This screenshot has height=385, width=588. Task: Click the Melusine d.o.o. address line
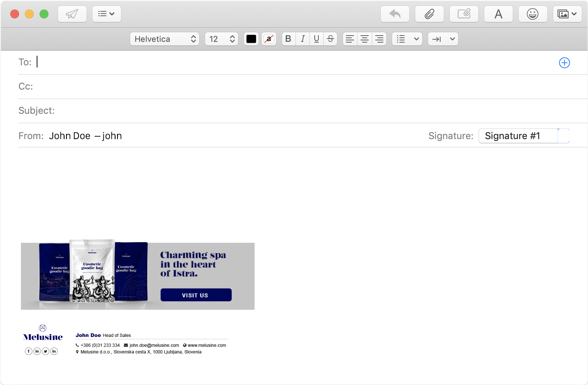[x=141, y=352]
